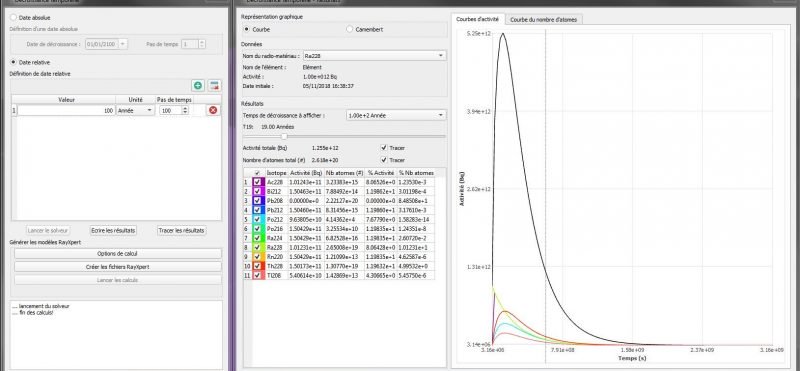Click the Valeur input field containing 100

click(x=66, y=110)
